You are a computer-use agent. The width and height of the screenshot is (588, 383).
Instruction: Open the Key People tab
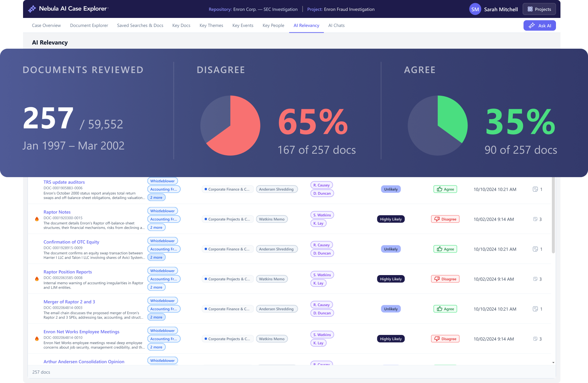pyautogui.click(x=274, y=25)
